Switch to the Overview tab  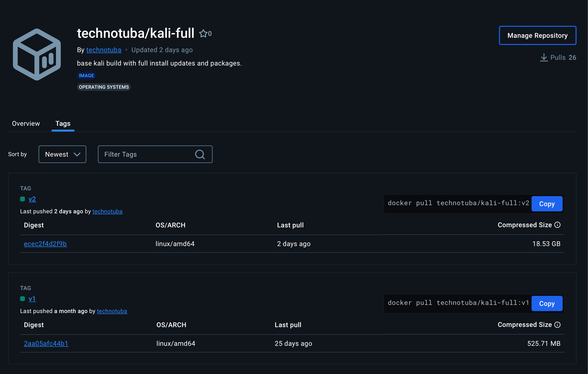click(26, 123)
